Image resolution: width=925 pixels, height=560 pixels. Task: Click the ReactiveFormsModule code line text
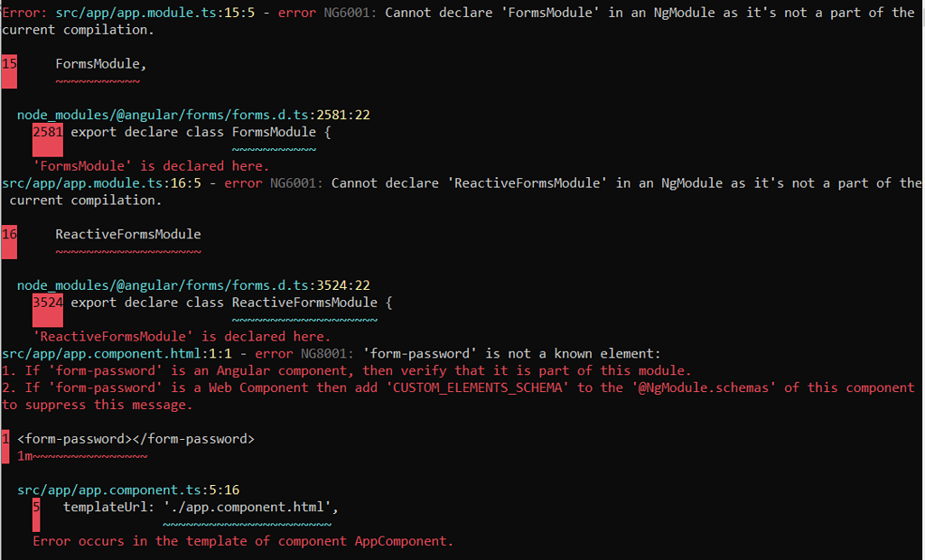[x=128, y=234]
